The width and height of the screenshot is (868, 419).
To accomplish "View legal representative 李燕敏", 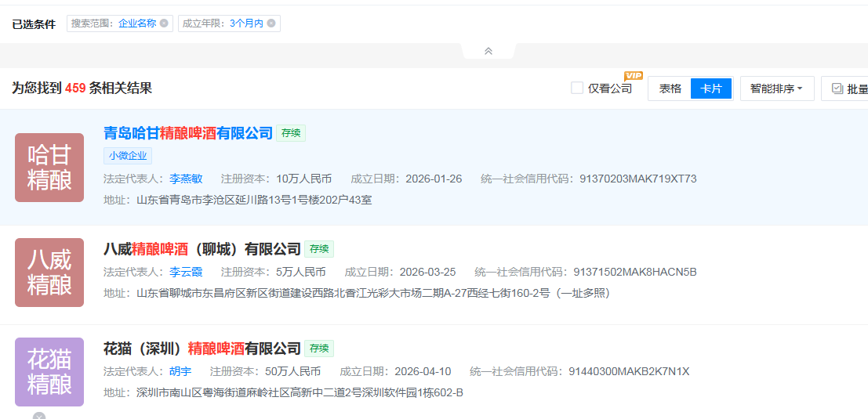I will [186, 179].
